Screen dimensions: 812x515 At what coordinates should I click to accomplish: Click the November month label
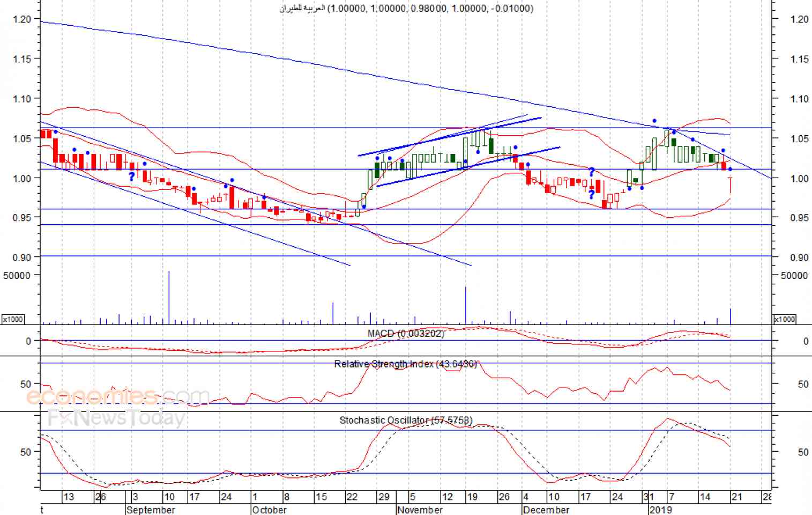pyautogui.click(x=420, y=510)
